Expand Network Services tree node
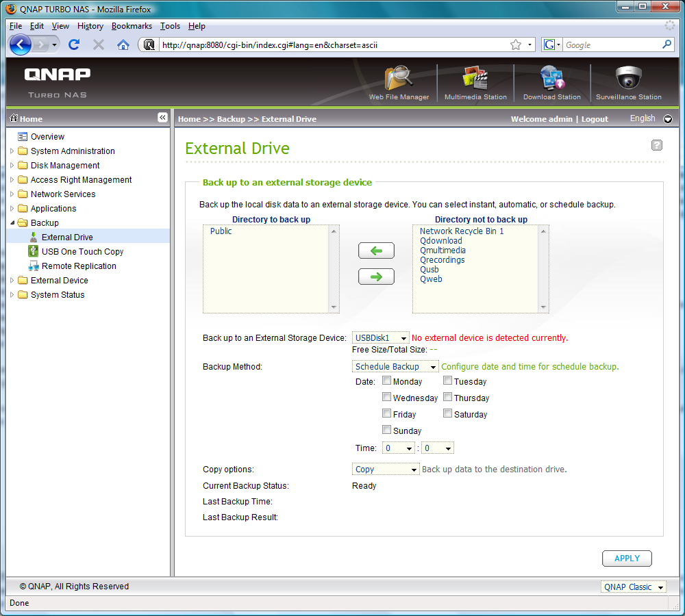The image size is (685, 616). pos(12,194)
